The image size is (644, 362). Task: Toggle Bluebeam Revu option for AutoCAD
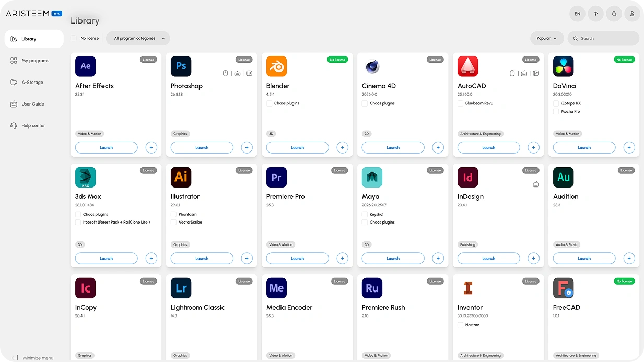[x=460, y=103]
